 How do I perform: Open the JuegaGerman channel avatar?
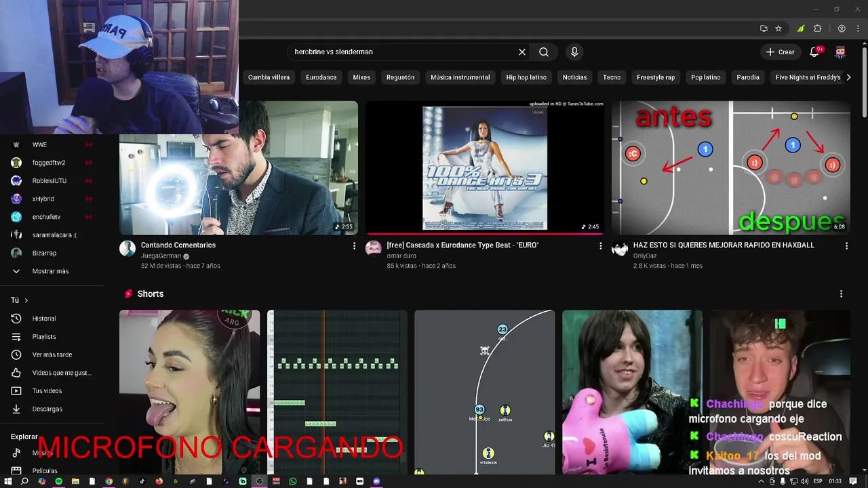click(x=127, y=248)
